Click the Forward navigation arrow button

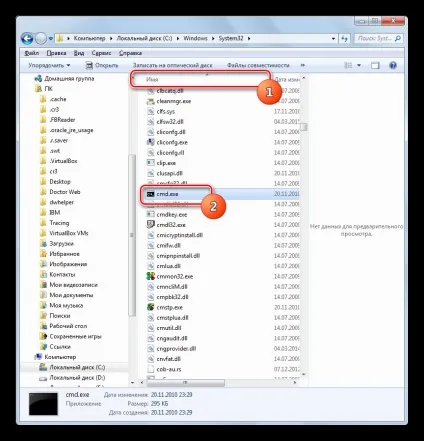coord(41,39)
